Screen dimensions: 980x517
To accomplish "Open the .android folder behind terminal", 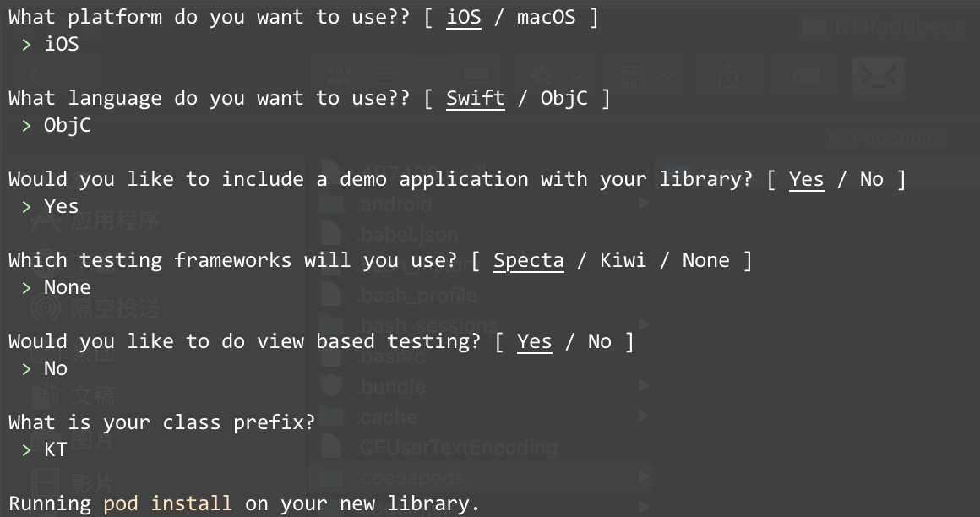I will pos(395,204).
